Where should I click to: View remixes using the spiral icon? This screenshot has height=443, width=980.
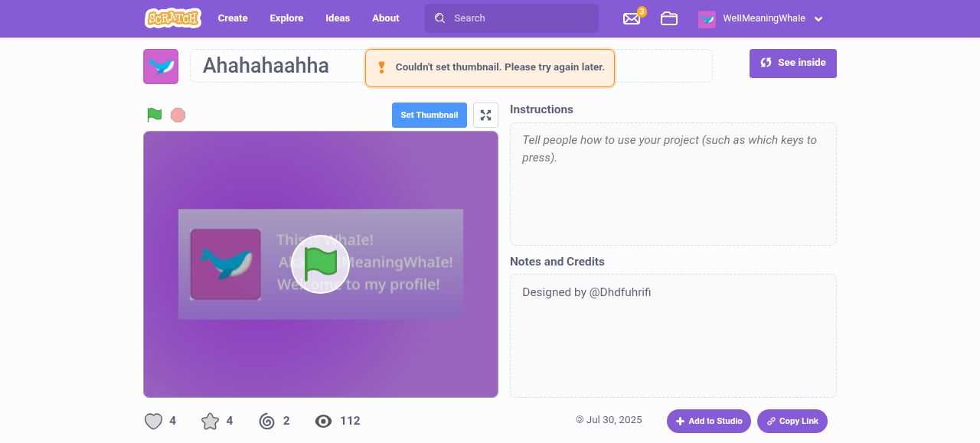coord(266,421)
